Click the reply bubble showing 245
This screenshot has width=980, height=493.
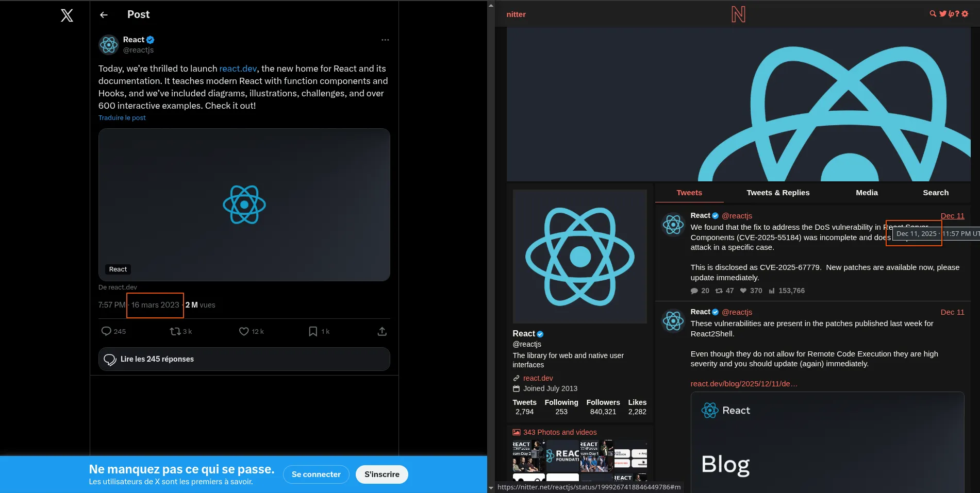tap(107, 331)
